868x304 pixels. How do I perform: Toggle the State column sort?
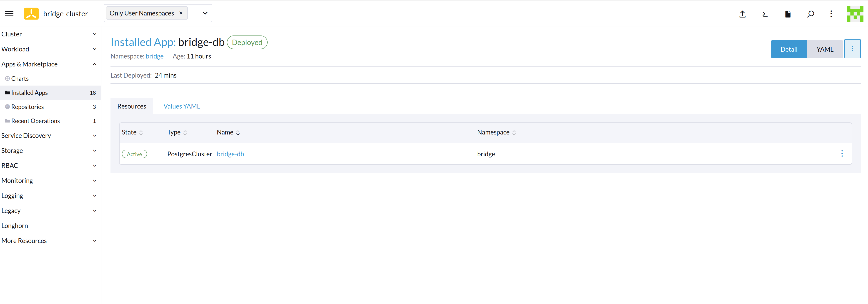point(141,133)
